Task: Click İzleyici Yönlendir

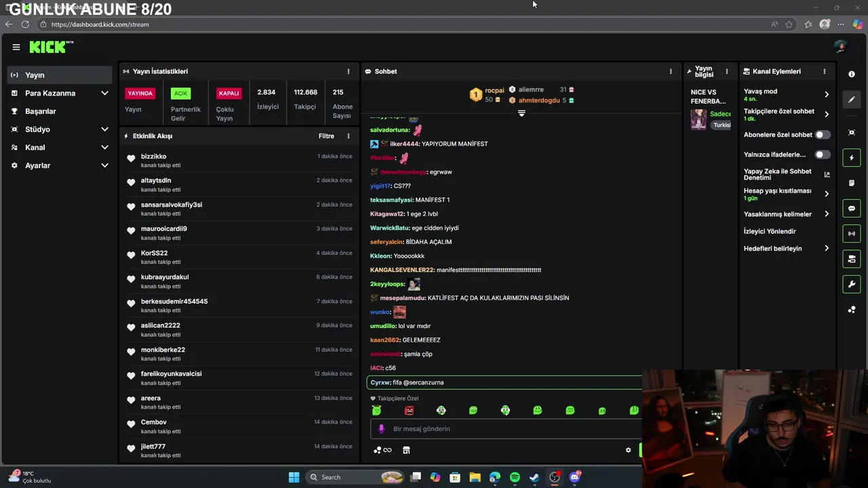Action: 770,231
